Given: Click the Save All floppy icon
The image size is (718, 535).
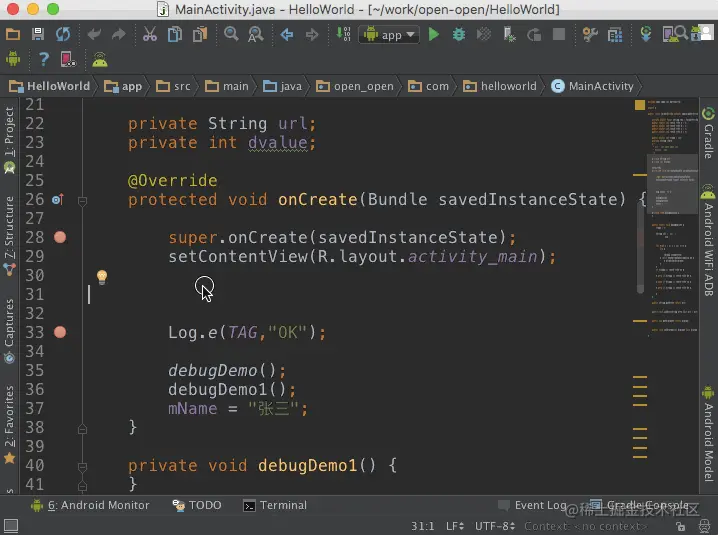Looking at the screenshot, I should click(x=38, y=34).
